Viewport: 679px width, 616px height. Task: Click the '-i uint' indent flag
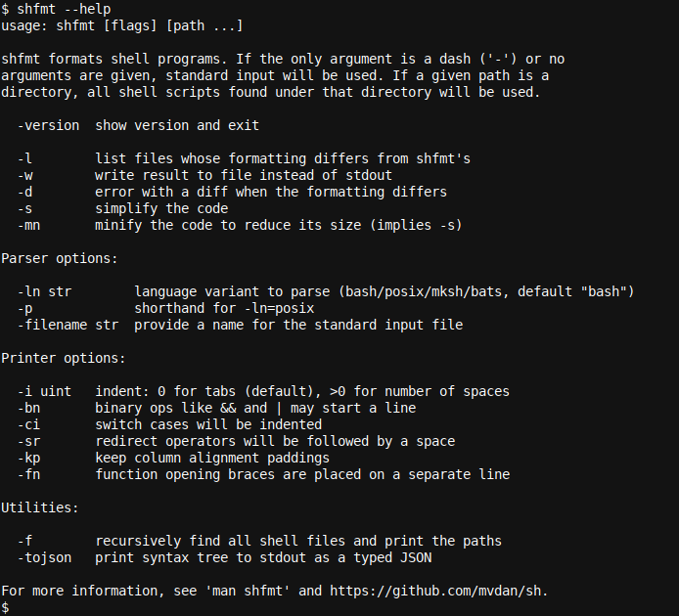(44, 391)
